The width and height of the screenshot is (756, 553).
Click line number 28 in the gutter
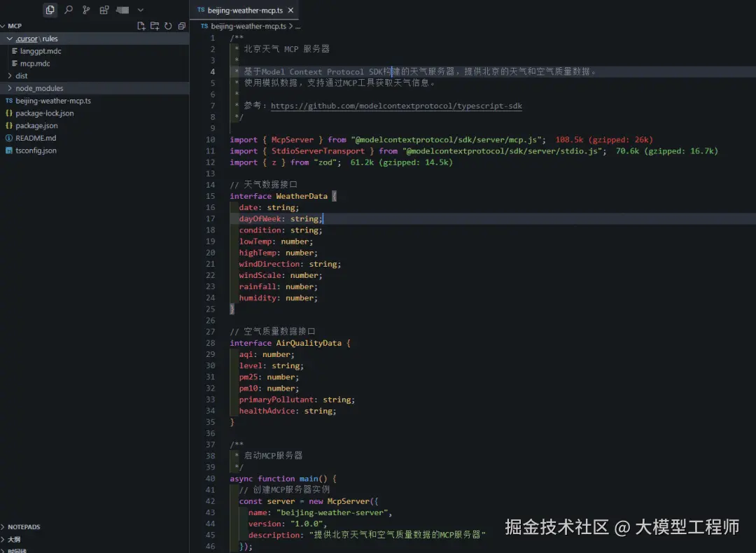(210, 343)
